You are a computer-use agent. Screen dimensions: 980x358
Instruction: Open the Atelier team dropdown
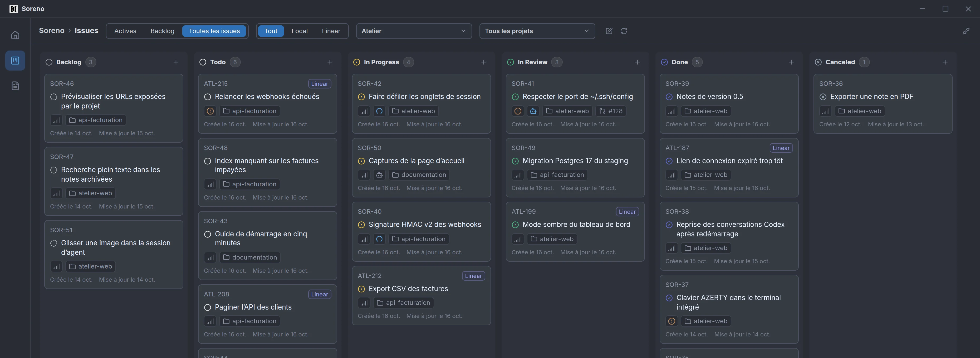414,31
